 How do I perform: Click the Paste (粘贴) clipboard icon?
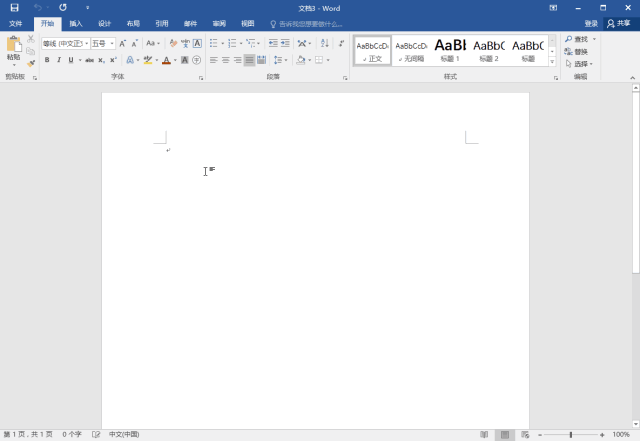(x=14, y=45)
